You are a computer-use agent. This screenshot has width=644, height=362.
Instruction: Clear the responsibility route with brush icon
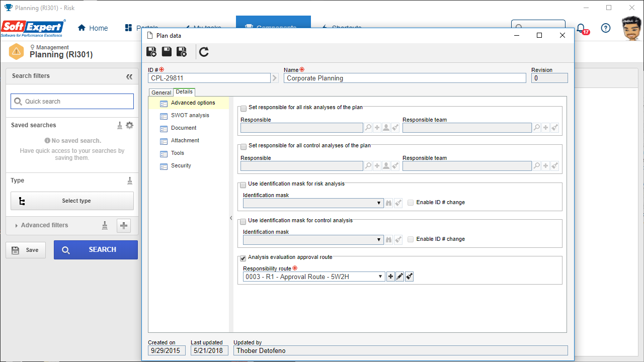coord(409,277)
